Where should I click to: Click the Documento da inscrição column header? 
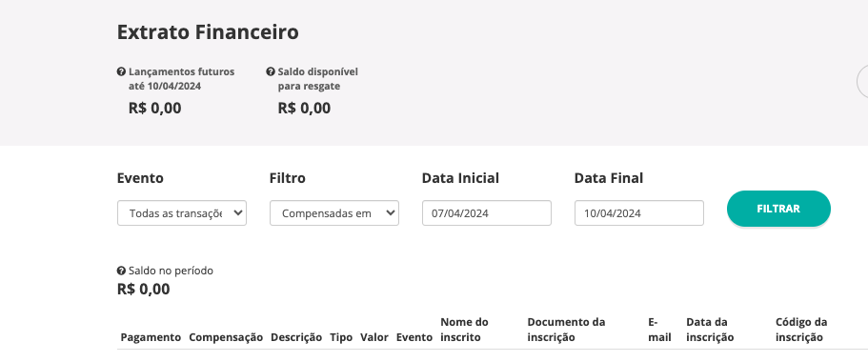pyautogui.click(x=566, y=330)
